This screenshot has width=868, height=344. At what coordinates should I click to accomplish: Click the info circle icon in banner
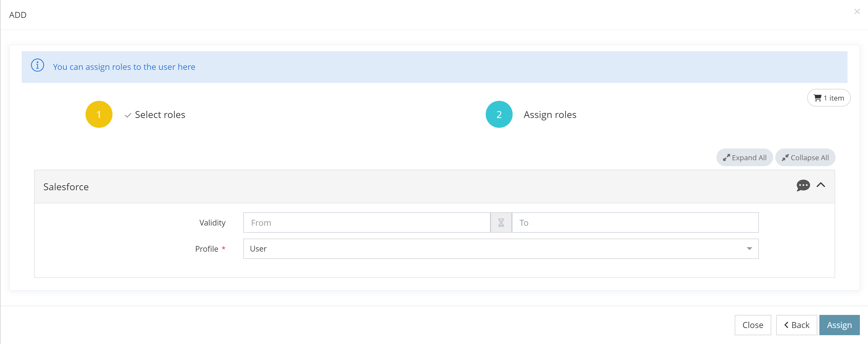(37, 65)
